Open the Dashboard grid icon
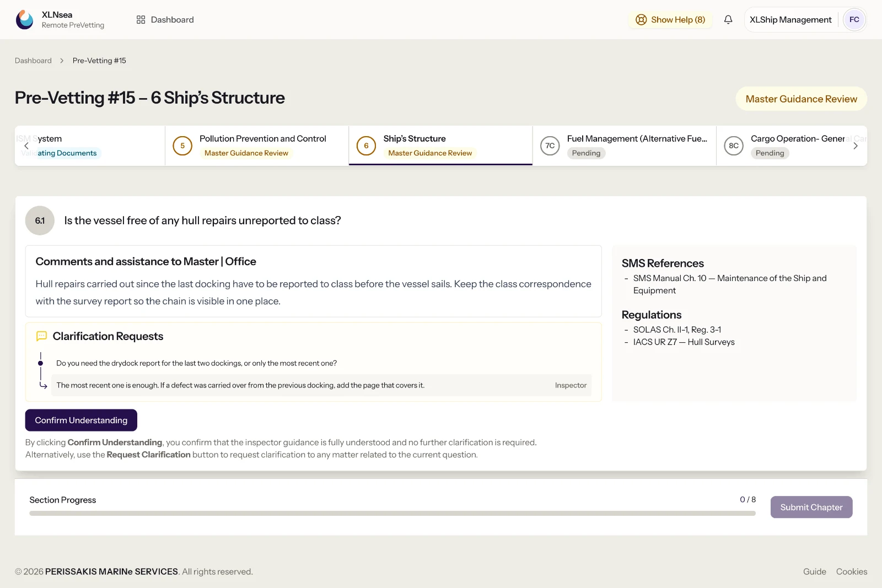The height and width of the screenshot is (588, 882). pos(141,20)
